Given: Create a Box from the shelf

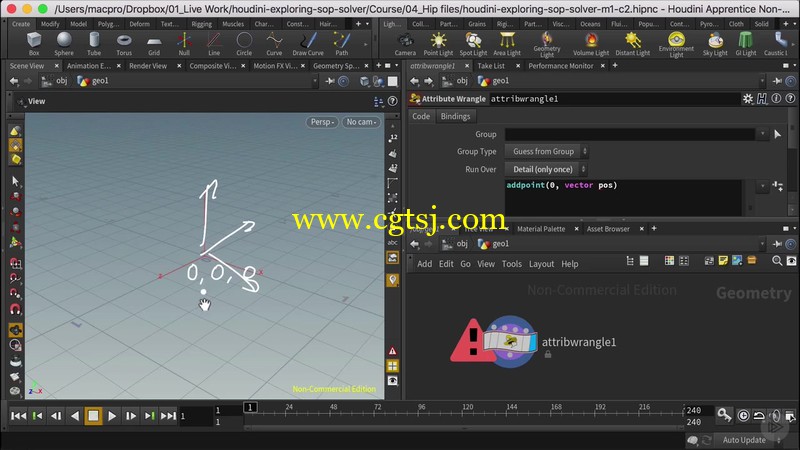Looking at the screenshot, I should 34,43.
